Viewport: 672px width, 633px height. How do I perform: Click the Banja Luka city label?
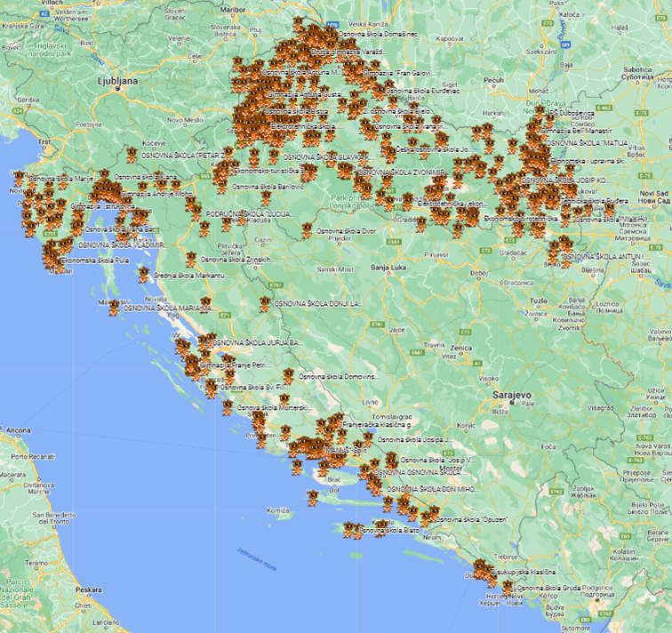pyautogui.click(x=388, y=268)
